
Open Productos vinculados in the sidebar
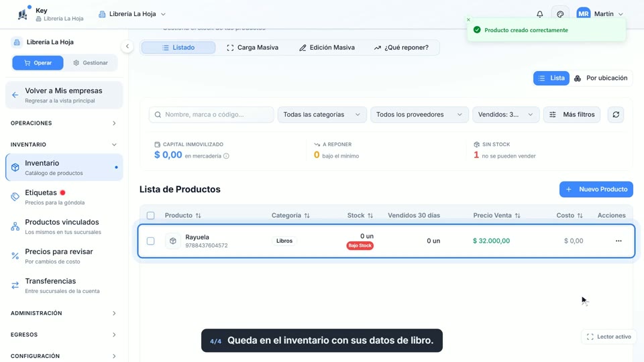pyautogui.click(x=64, y=227)
